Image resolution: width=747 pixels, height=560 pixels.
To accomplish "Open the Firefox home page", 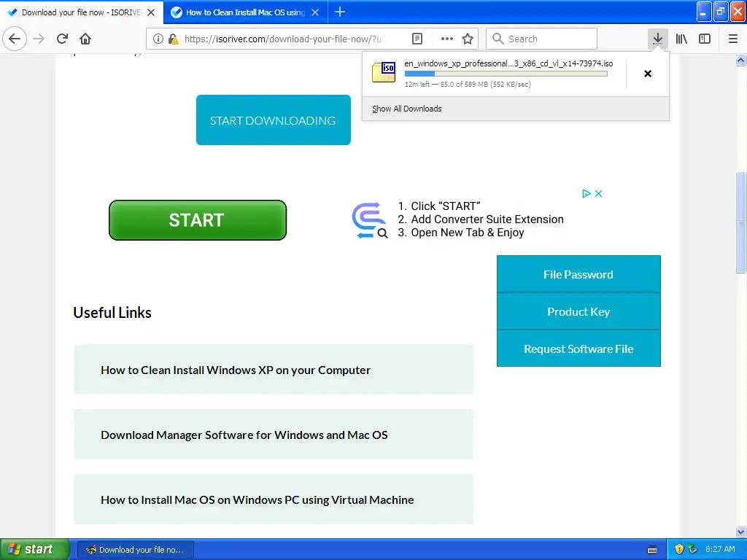I will pos(85,39).
